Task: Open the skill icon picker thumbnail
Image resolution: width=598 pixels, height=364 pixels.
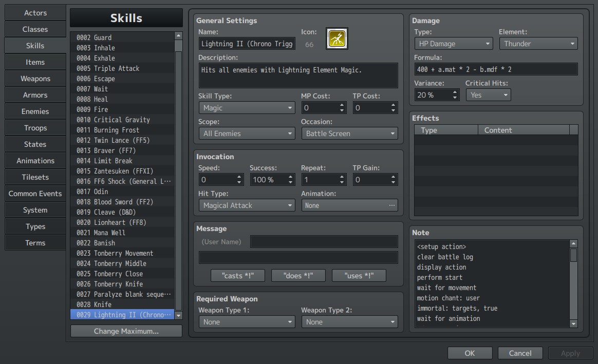Action: coord(337,39)
